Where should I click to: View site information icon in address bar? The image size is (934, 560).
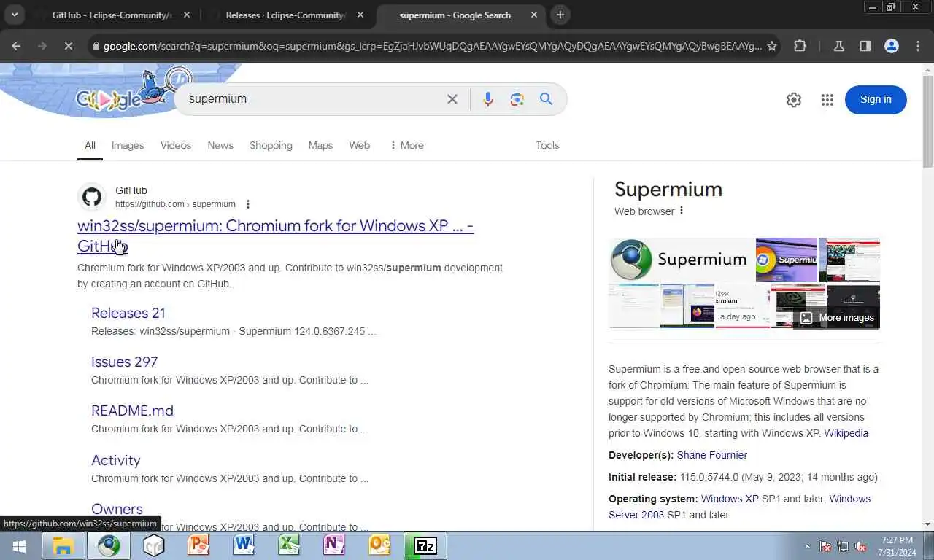pos(96,46)
